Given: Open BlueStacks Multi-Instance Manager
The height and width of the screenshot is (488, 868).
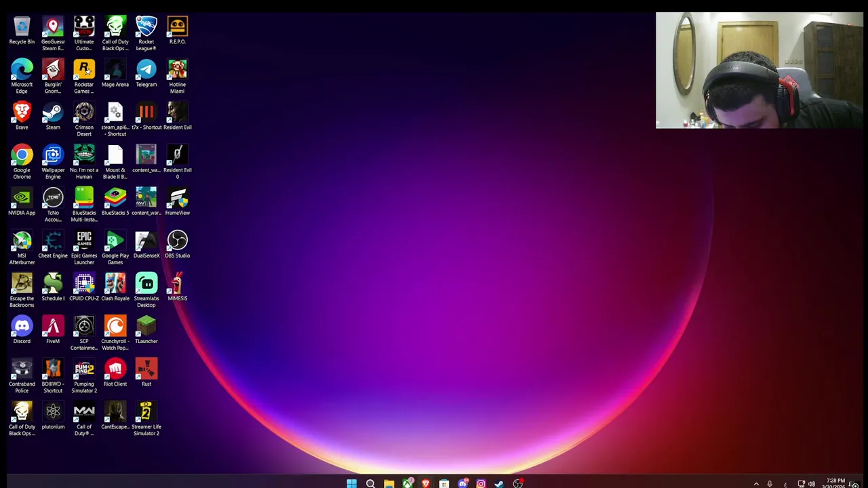Looking at the screenshot, I should point(84,205).
